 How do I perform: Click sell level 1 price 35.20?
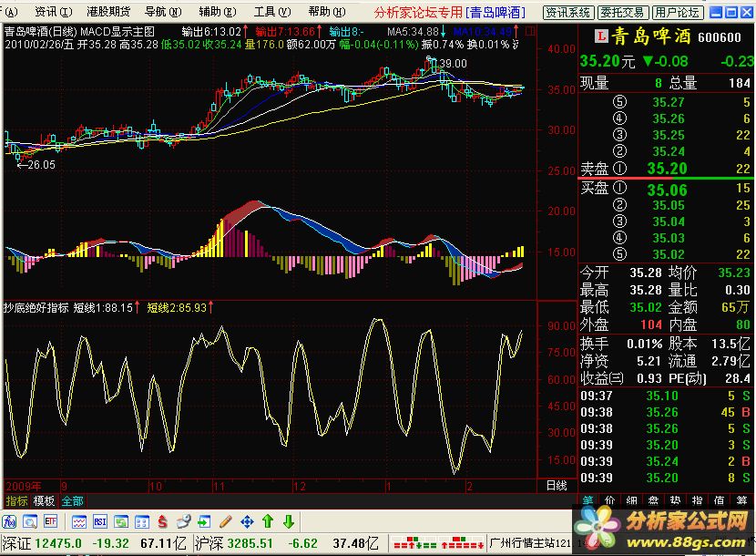[667, 169]
